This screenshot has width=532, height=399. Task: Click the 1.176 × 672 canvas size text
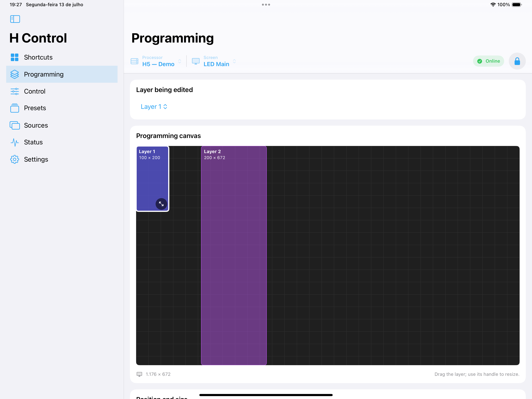pos(158,374)
